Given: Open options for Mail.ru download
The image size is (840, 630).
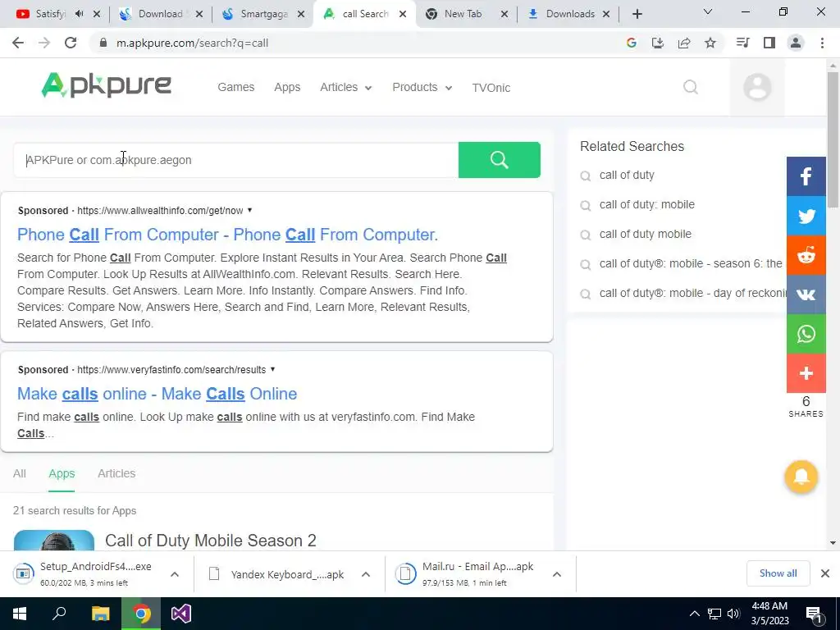Looking at the screenshot, I should (557, 574).
